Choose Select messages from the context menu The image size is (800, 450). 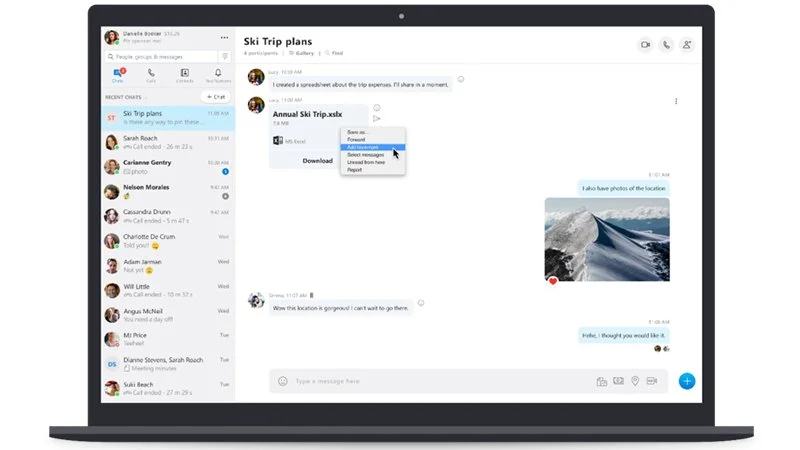(x=373, y=155)
